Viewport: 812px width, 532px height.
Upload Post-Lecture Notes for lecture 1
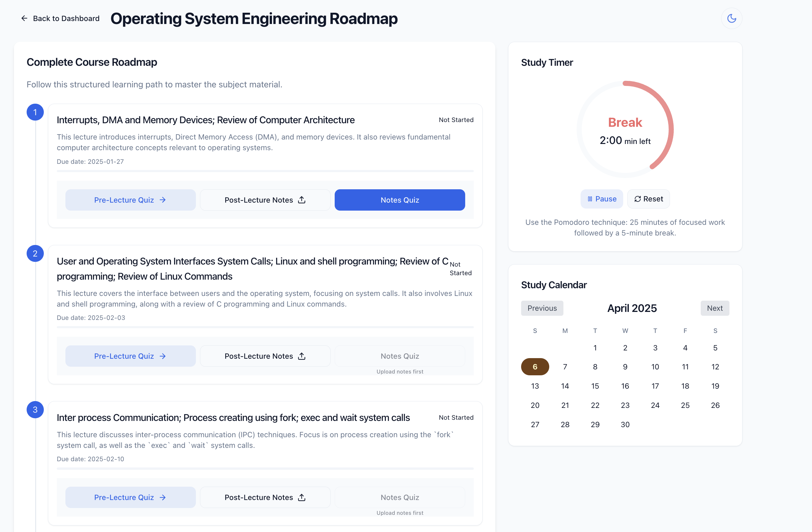(x=265, y=200)
